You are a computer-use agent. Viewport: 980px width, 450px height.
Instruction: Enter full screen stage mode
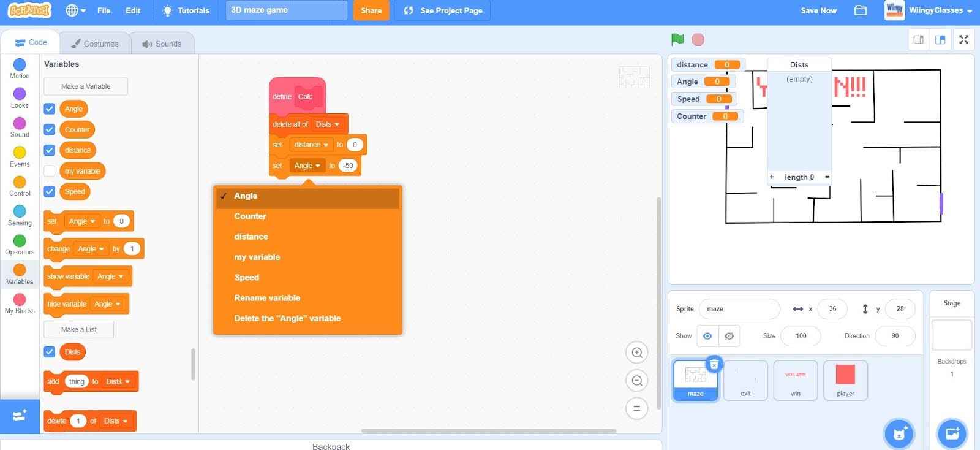tap(963, 40)
